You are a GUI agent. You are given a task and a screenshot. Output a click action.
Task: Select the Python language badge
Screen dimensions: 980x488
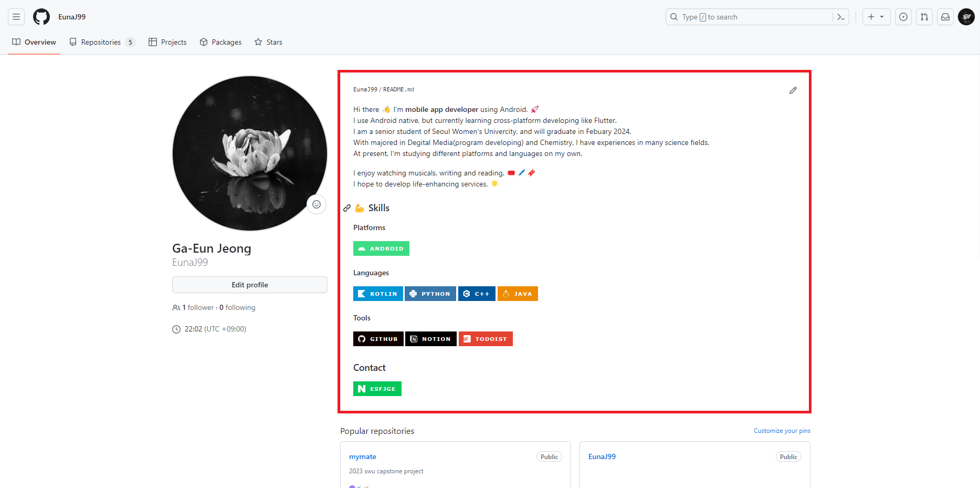(x=430, y=294)
